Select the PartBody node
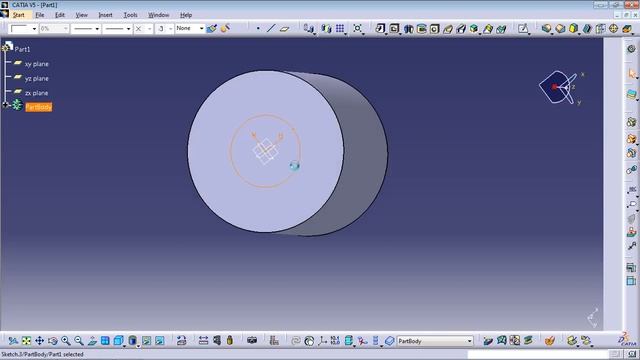The height and width of the screenshot is (360, 640). coord(38,107)
